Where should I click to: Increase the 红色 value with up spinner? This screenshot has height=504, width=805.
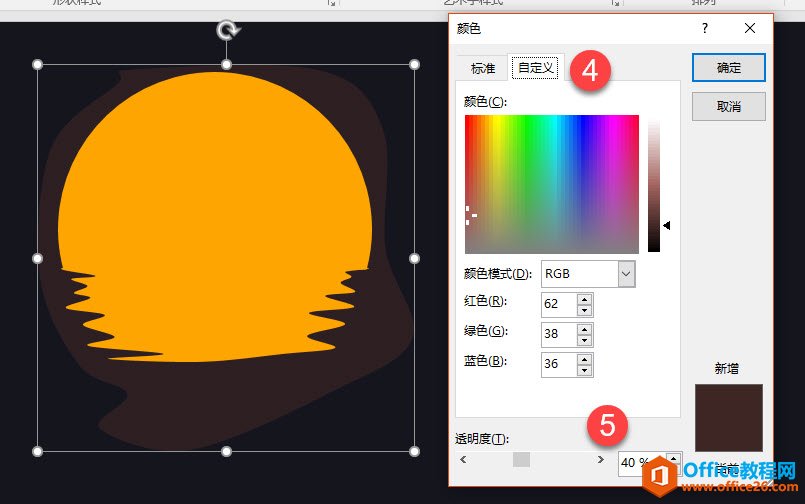tap(585, 298)
